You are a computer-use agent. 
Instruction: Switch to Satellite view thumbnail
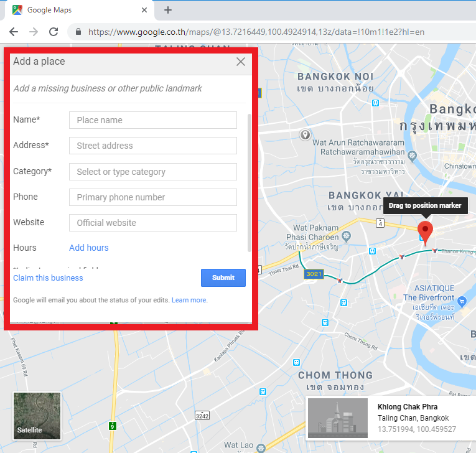point(37,416)
